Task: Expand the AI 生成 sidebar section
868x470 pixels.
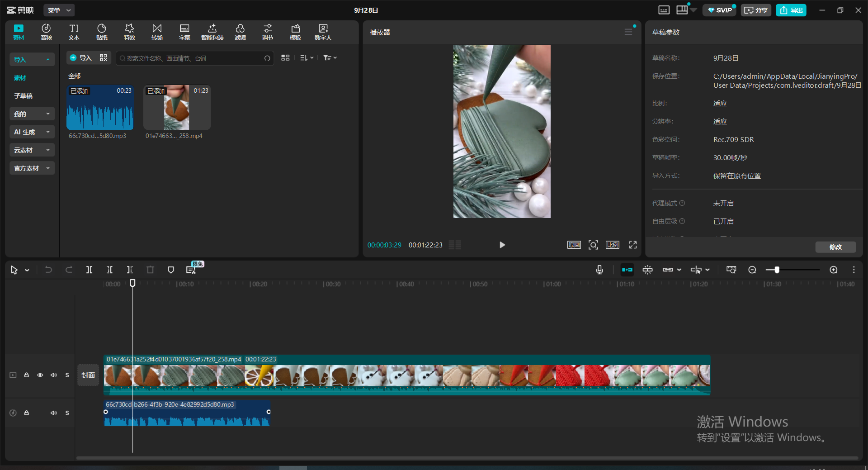Action: click(x=32, y=132)
